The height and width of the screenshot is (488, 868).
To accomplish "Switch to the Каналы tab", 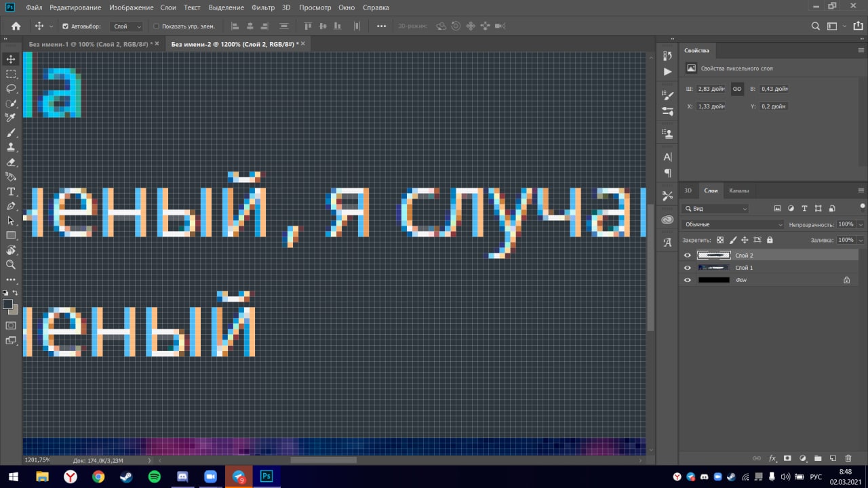I will coord(739,190).
